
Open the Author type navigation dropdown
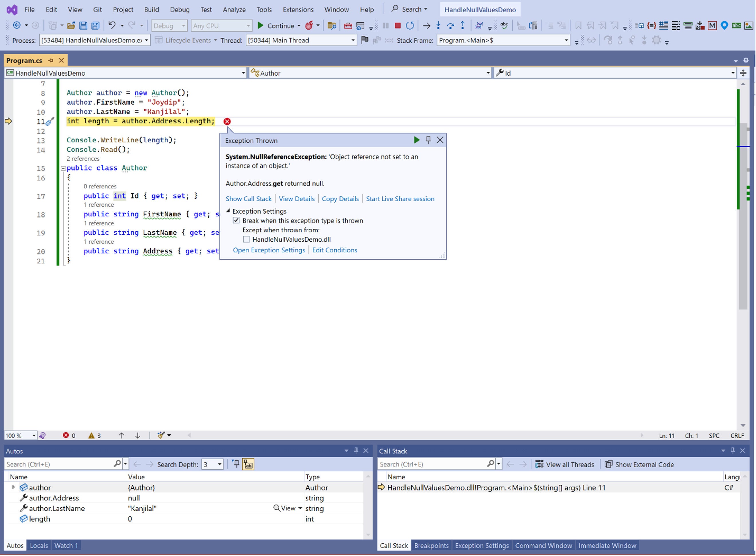click(370, 73)
